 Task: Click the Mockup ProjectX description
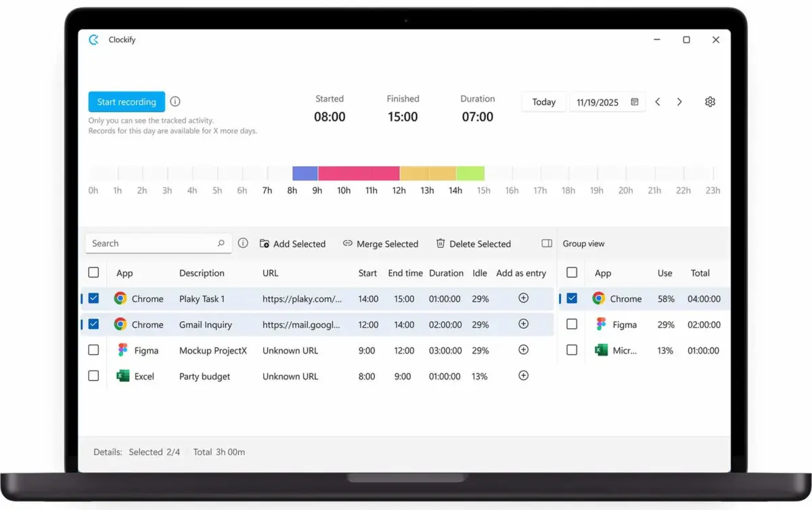213,350
